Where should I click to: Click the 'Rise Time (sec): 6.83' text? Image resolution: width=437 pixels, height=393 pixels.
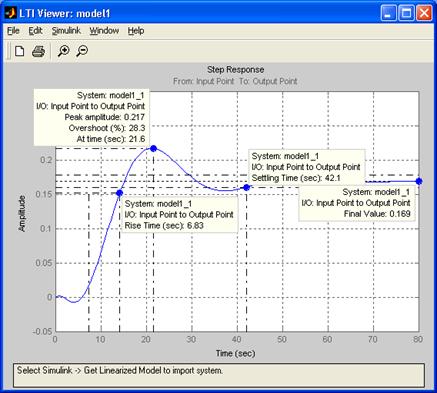(x=164, y=226)
